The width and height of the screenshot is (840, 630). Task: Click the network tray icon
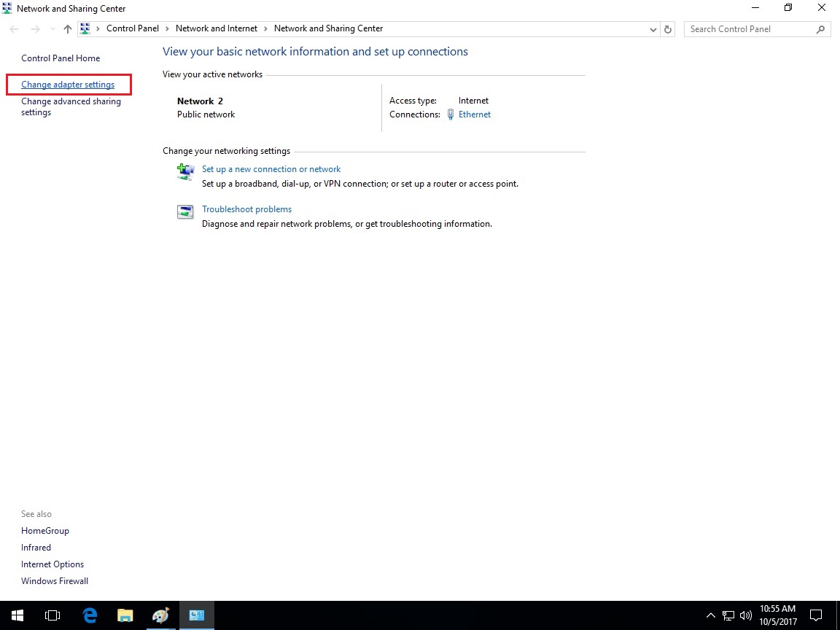click(728, 615)
